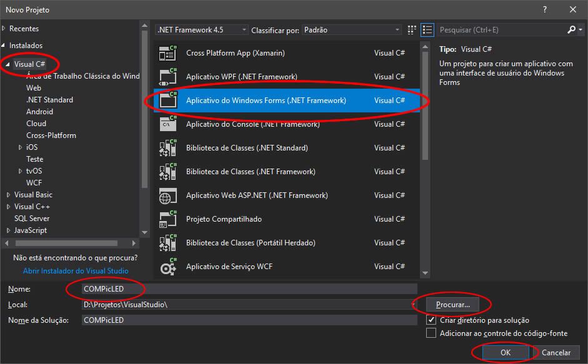Select Projeto Compartilhado template

point(287,219)
